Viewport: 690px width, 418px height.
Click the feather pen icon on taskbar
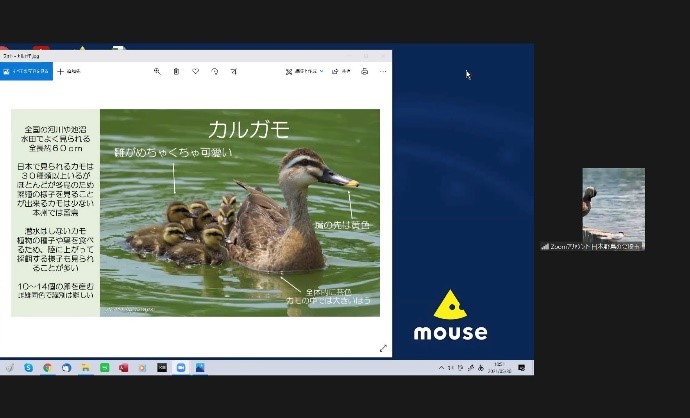[x=10, y=367]
